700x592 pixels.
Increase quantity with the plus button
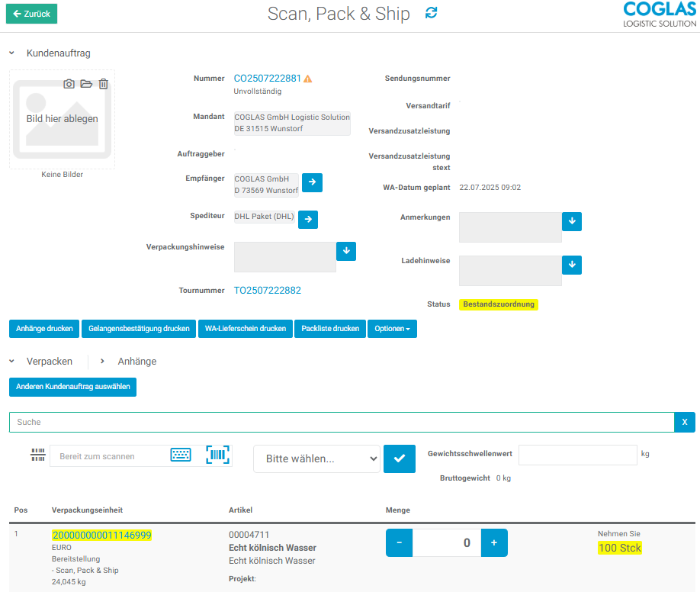(x=494, y=543)
